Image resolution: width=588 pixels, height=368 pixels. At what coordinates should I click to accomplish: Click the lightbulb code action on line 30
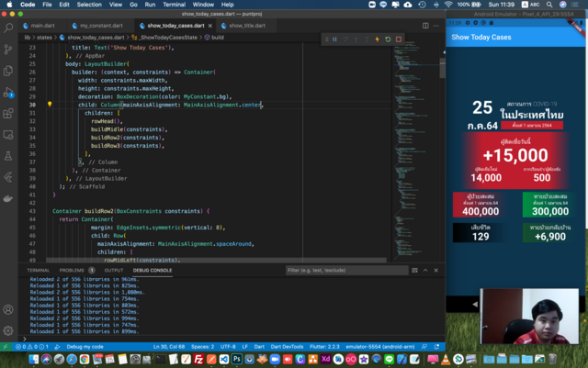pyautogui.click(x=50, y=105)
